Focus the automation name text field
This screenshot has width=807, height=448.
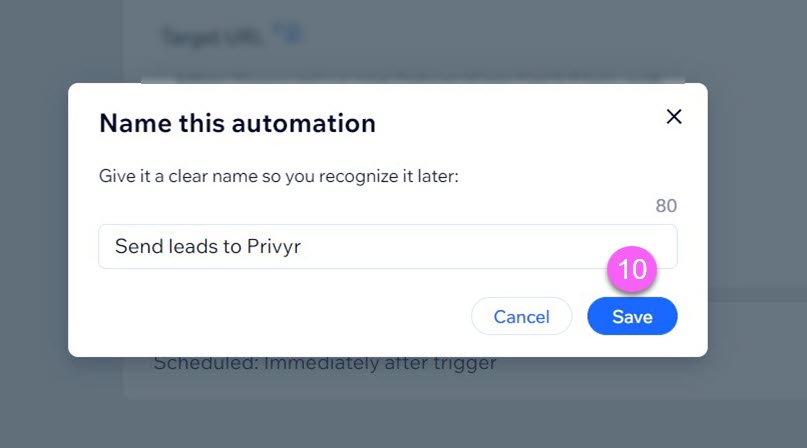point(388,246)
